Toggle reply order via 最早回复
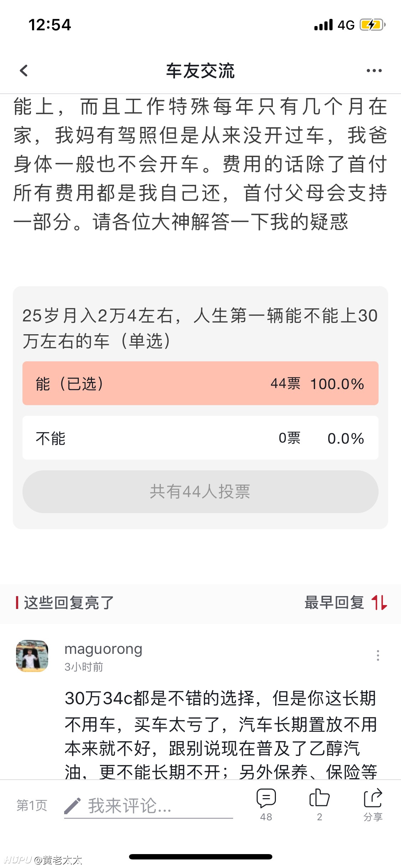 pyautogui.click(x=334, y=603)
